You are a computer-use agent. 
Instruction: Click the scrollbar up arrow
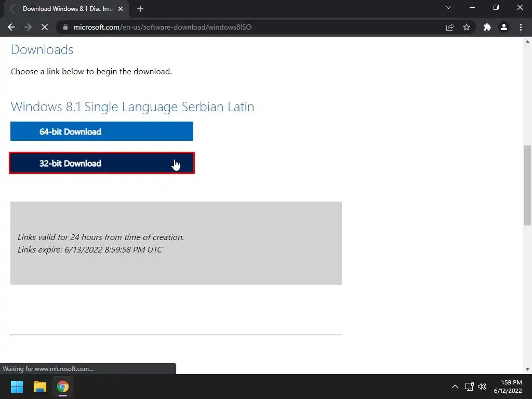(527, 42)
